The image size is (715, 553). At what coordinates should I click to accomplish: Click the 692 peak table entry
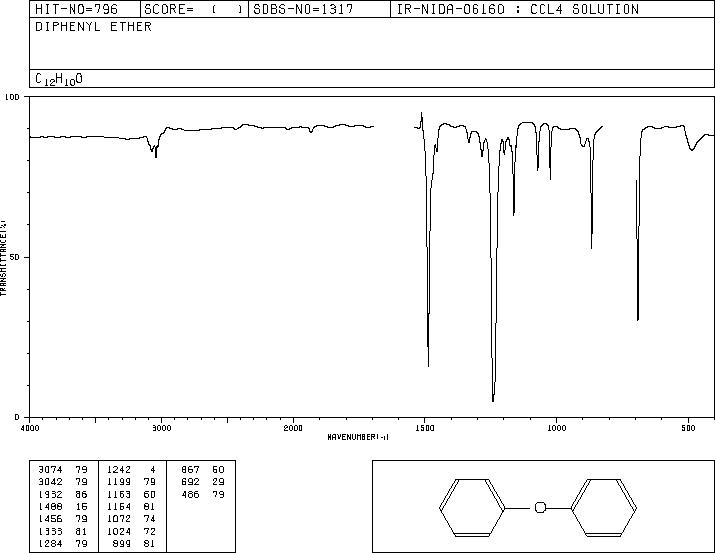190,482
